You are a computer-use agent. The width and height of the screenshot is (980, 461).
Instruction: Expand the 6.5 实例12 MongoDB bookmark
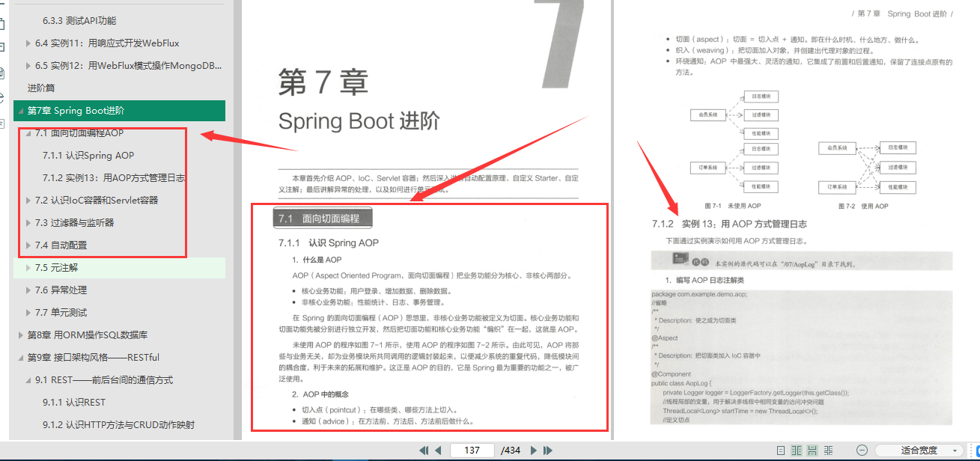(28, 66)
